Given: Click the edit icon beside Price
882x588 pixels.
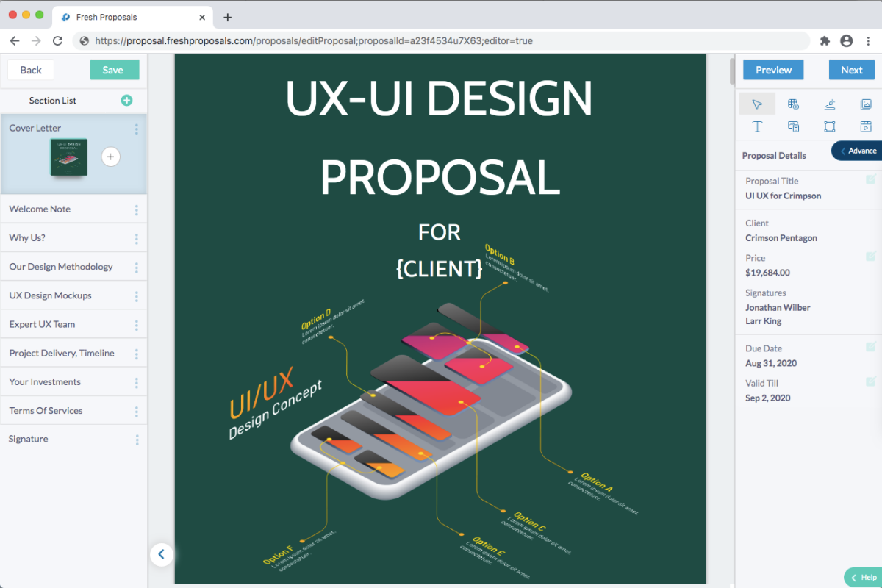Looking at the screenshot, I should tap(871, 257).
